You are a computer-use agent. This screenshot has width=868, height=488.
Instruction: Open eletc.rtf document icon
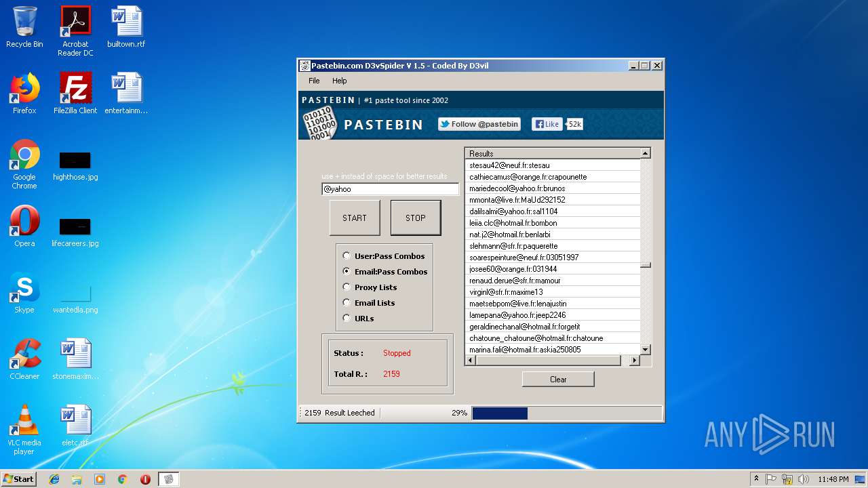tap(75, 426)
